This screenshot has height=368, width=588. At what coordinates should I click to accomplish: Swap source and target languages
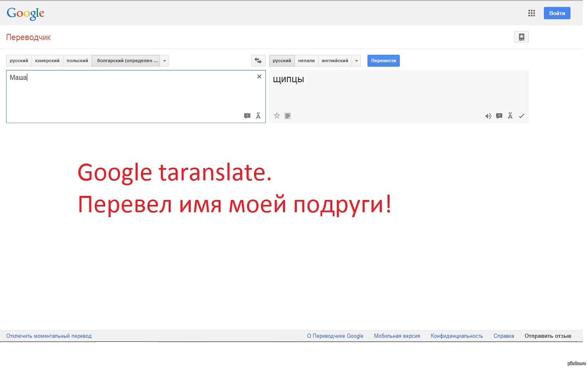coord(258,61)
